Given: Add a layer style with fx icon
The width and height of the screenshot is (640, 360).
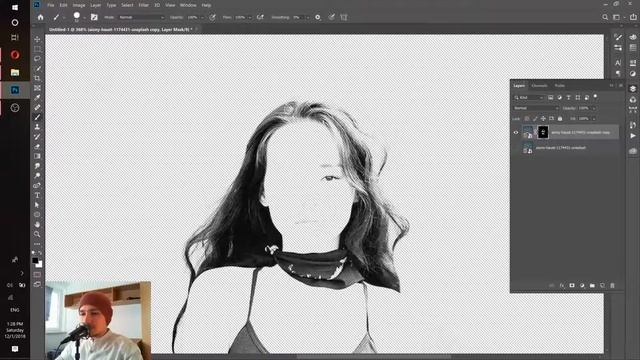Looking at the screenshot, I should pyautogui.click(x=562, y=286).
